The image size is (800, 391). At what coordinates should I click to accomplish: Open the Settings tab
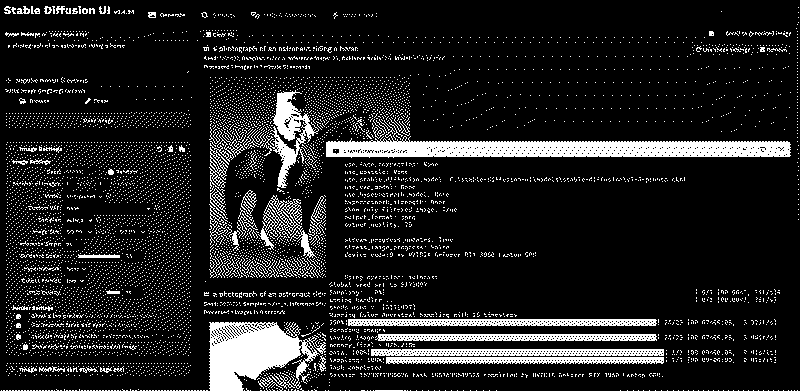click(218, 15)
